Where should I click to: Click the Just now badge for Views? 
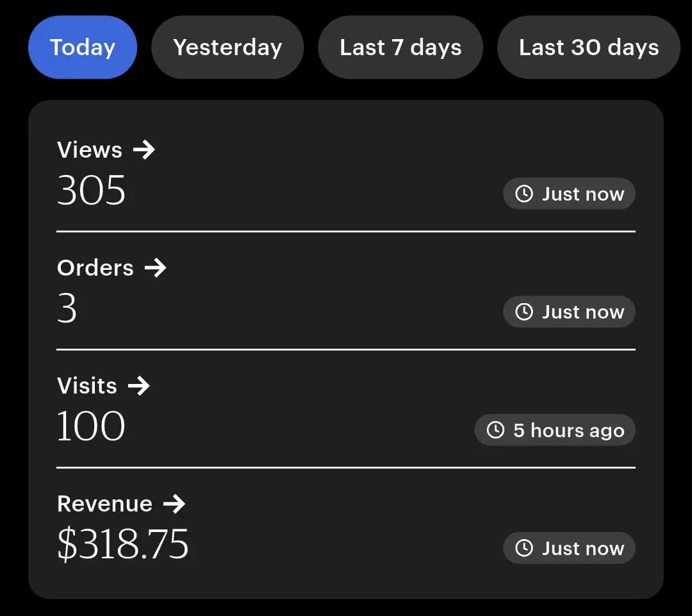[x=569, y=194]
